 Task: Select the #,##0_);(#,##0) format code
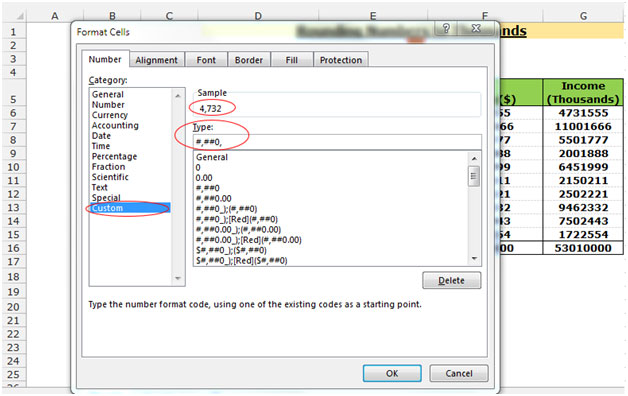pos(226,209)
